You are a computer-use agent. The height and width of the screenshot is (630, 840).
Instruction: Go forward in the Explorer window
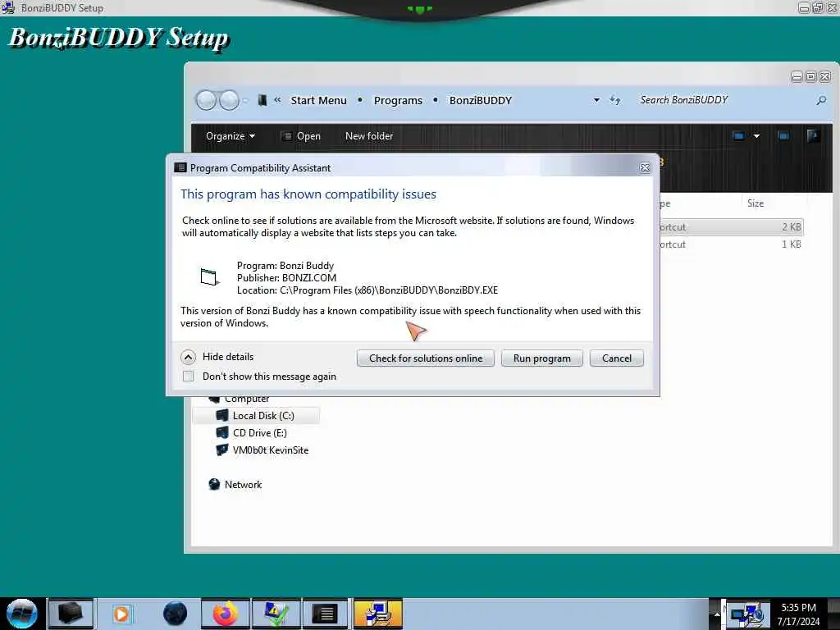(230, 100)
